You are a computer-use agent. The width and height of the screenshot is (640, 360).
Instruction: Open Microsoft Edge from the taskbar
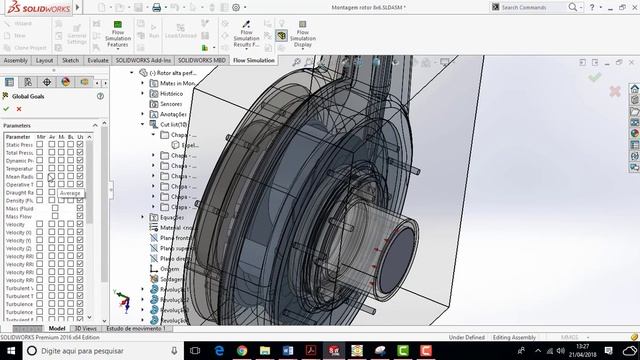219,351
